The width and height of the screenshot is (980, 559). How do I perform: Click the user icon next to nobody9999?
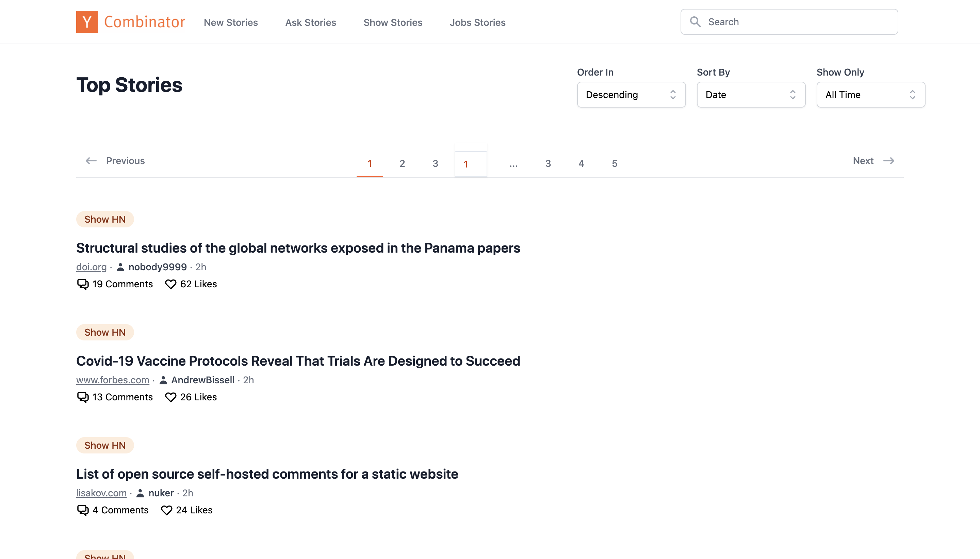120,267
